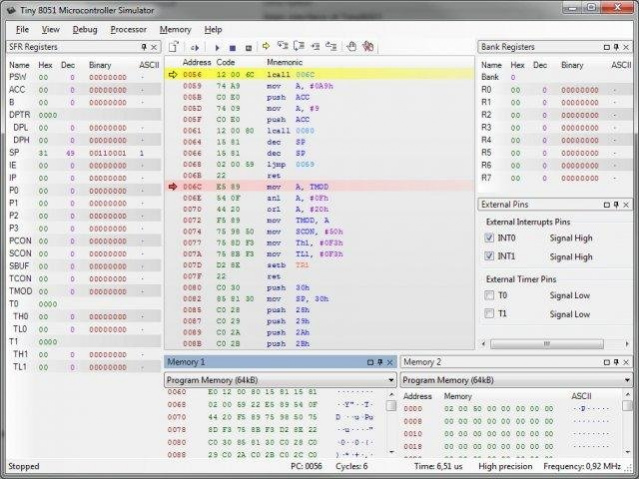Click the step into toolbar icon
The height and width of the screenshot is (479, 639).
click(x=282, y=46)
